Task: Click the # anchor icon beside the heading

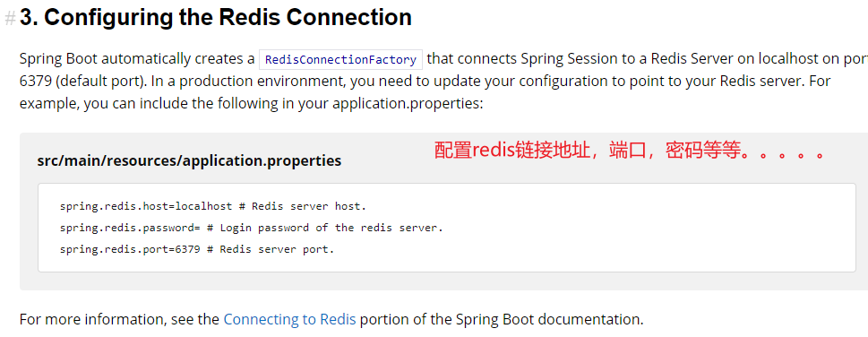Action: 10,18
